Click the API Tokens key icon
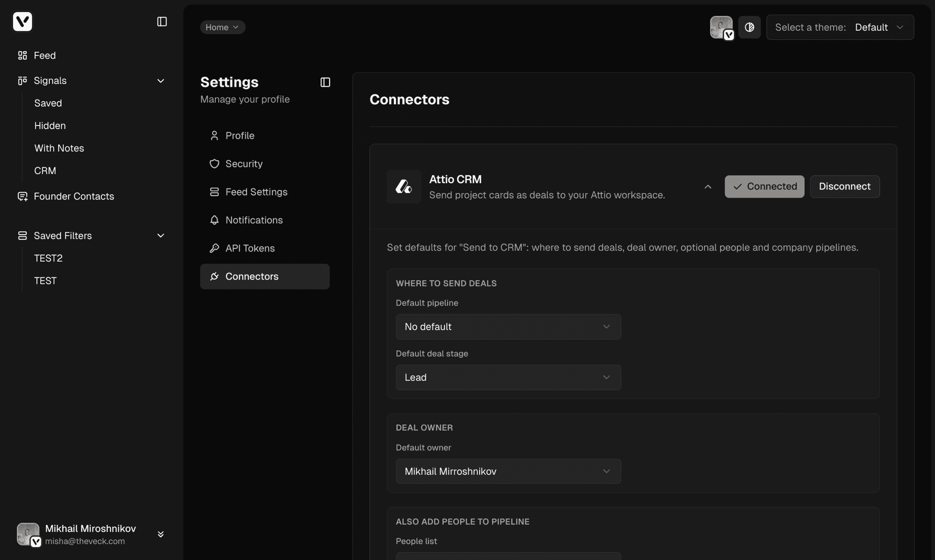Image resolution: width=935 pixels, height=560 pixels. [x=214, y=248]
